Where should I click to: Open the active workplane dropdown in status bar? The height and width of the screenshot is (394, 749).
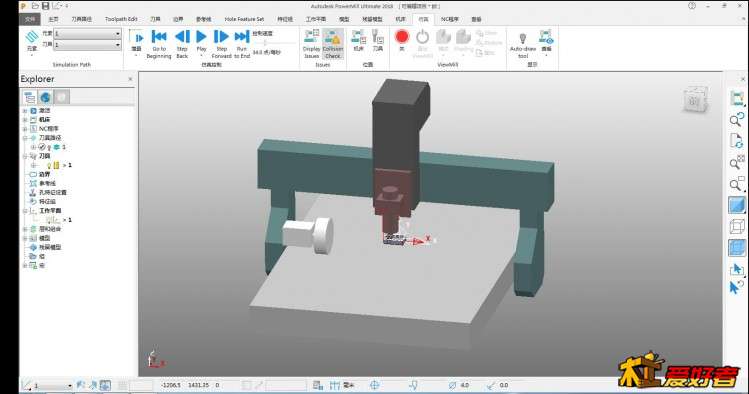(70, 386)
